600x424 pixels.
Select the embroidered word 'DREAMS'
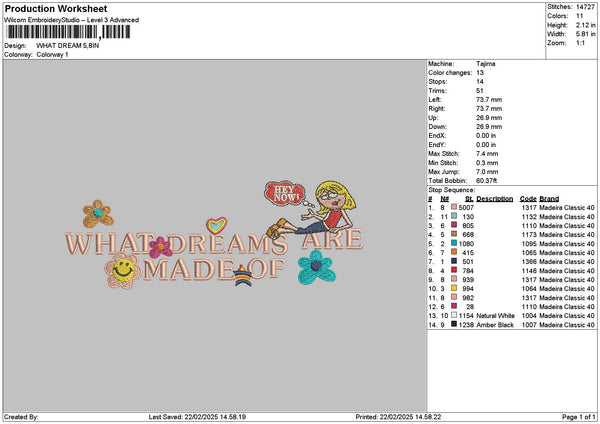(x=228, y=244)
